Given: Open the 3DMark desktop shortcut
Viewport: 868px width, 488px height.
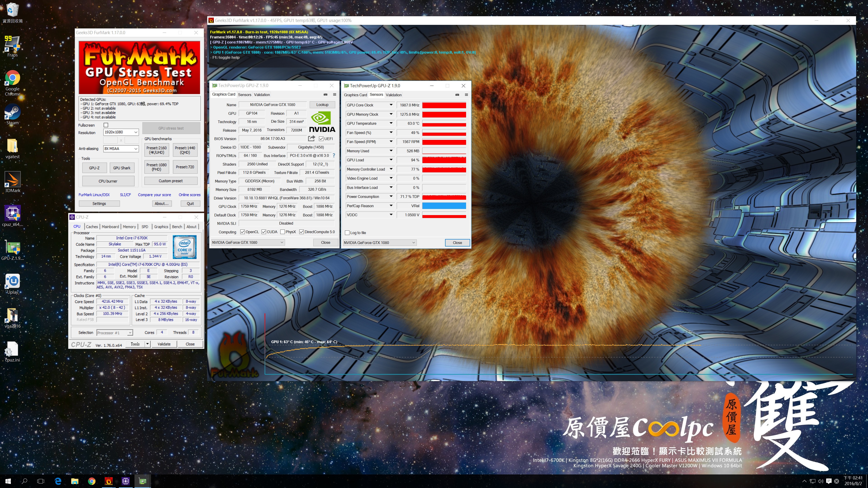Looking at the screenshot, I should click(x=12, y=182).
